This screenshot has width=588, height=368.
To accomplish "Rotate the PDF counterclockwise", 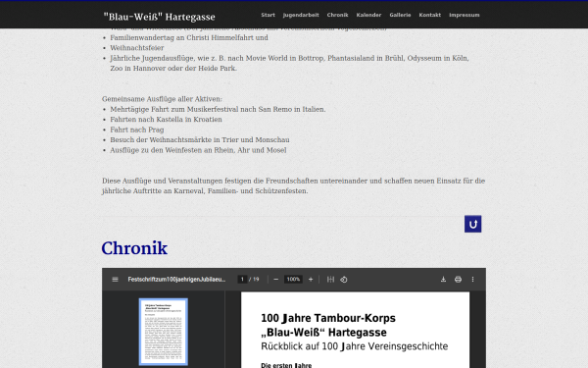I will tap(344, 280).
